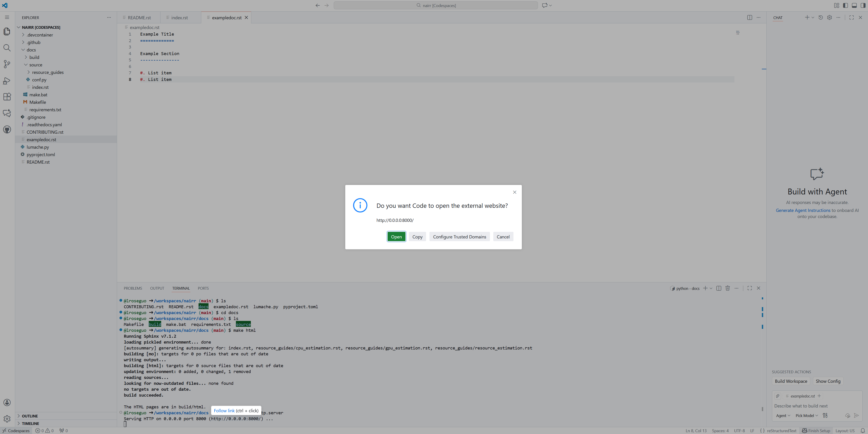The height and width of the screenshot is (434, 868).
Task: Kill the terminal with trash icon
Action: (x=727, y=288)
